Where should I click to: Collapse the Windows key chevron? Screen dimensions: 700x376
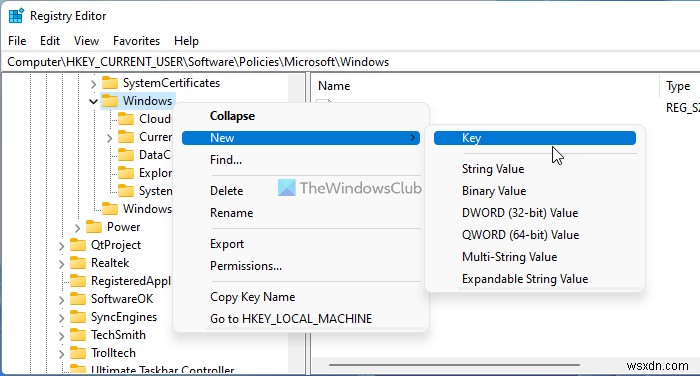(x=93, y=101)
